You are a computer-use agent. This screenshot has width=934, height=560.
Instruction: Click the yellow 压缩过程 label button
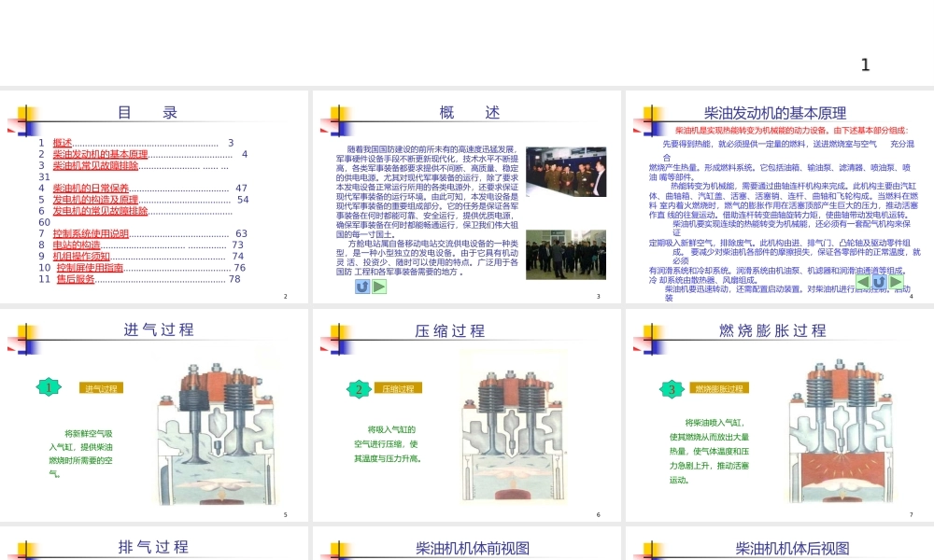tap(398, 388)
